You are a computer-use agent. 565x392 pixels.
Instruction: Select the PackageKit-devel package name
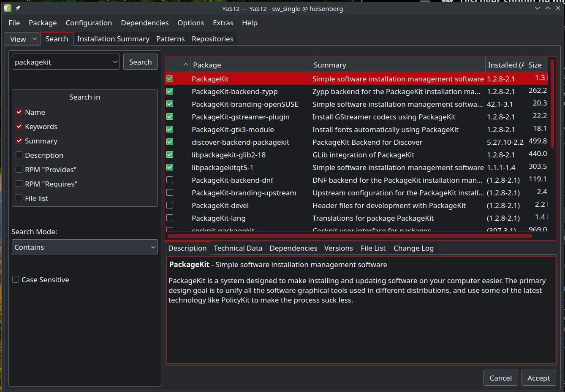coord(220,205)
